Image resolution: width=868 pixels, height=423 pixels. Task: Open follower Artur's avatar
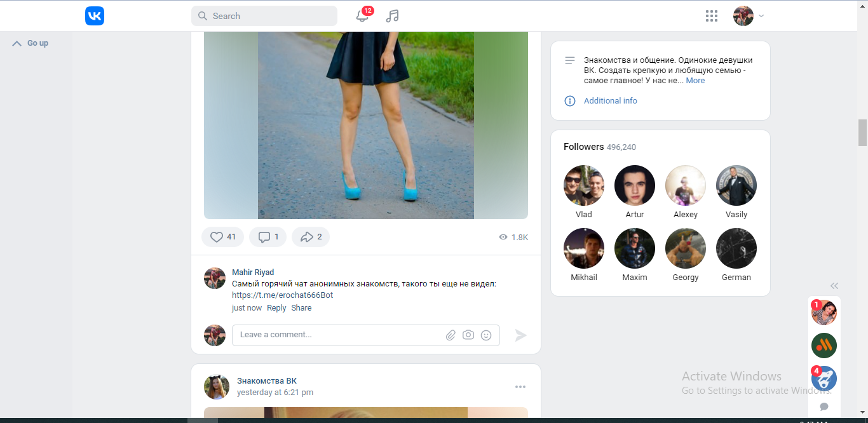click(635, 185)
